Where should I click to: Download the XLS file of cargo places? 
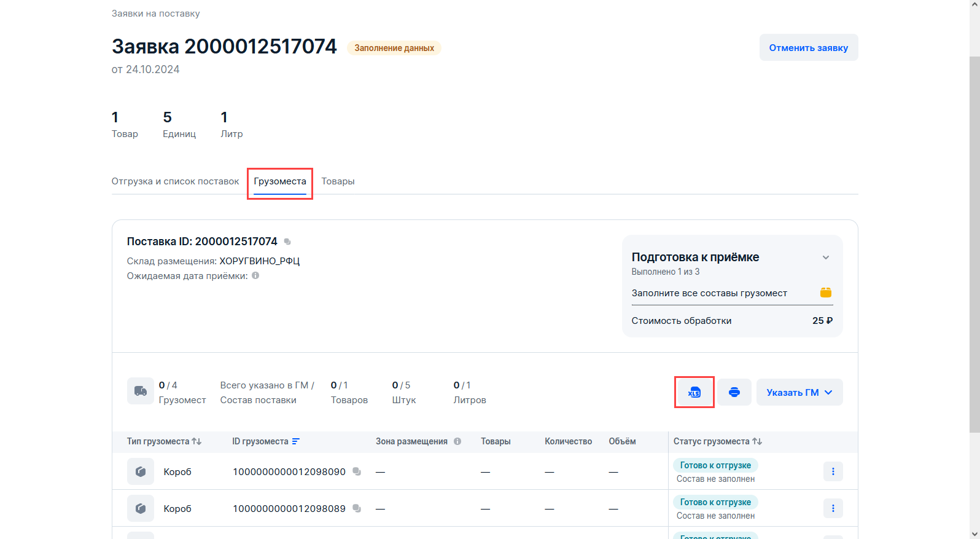tap(694, 392)
